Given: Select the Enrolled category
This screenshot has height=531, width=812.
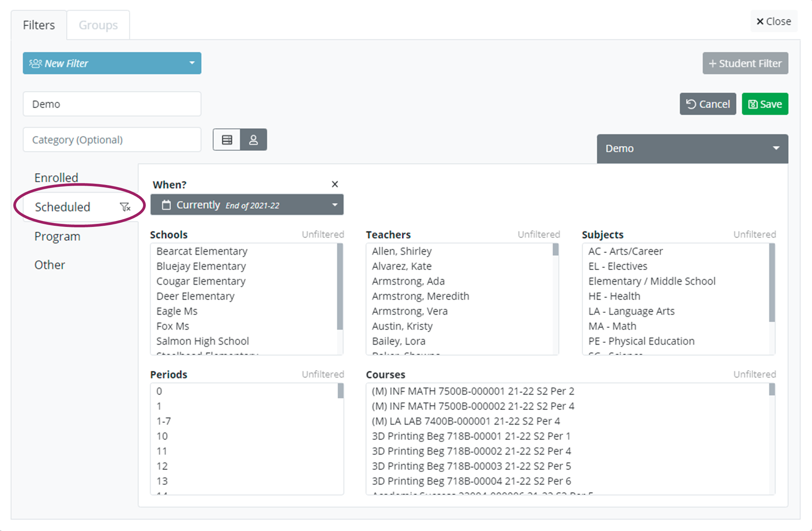Looking at the screenshot, I should [x=56, y=177].
